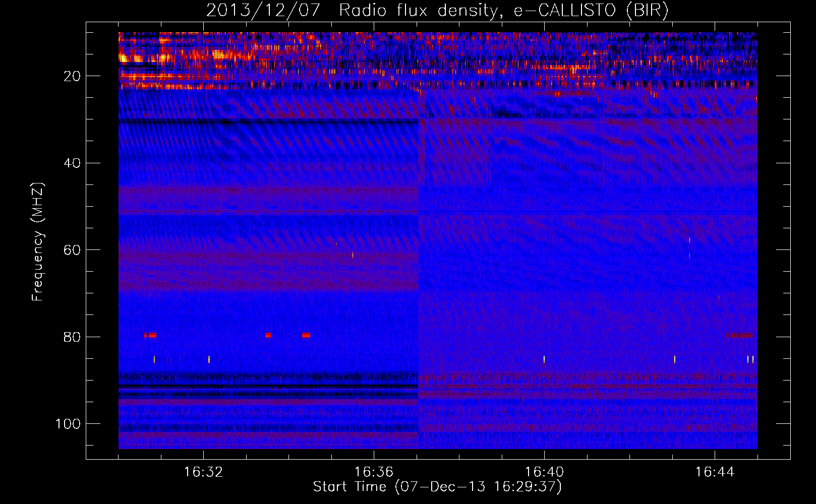Click the plot title 'Radio flux density, e-CALLISTO (BIR)'
Viewport: 816px width, 504px height.
pyautogui.click(x=504, y=11)
